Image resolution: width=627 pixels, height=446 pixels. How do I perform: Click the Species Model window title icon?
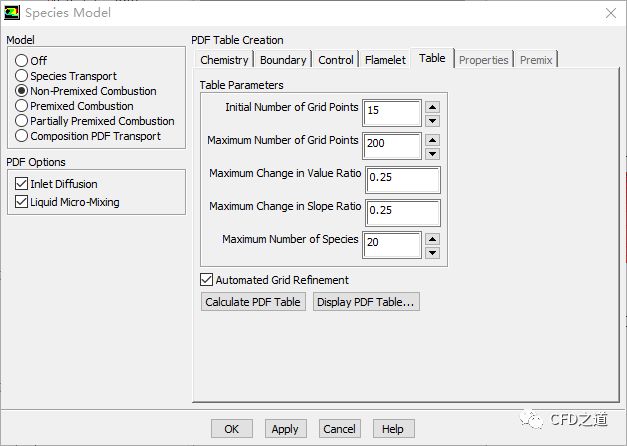(12, 12)
